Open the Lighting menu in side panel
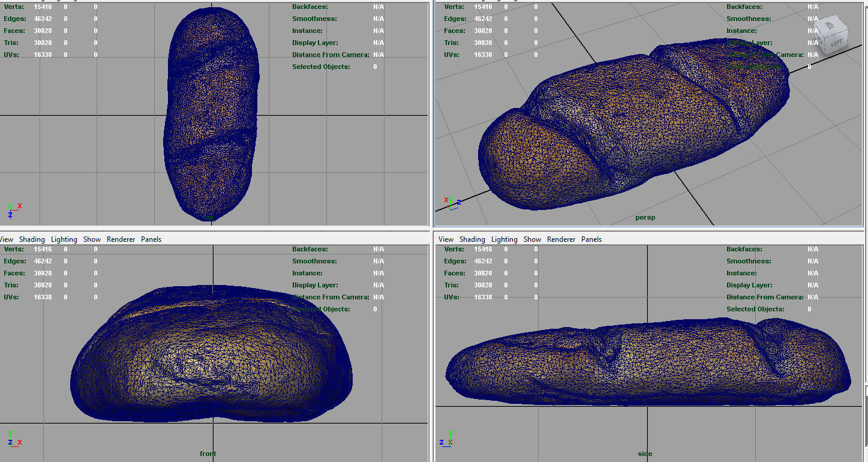 [x=504, y=239]
